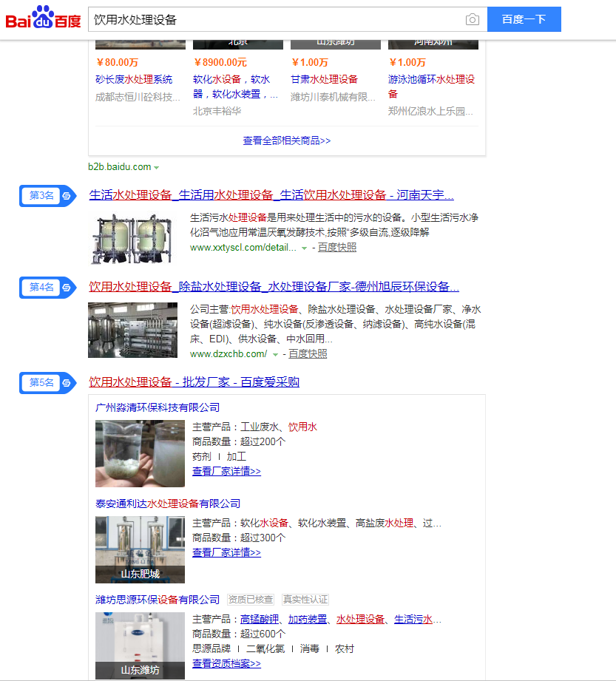Click the 加工 tag under 广州淼清环保

tap(237, 456)
